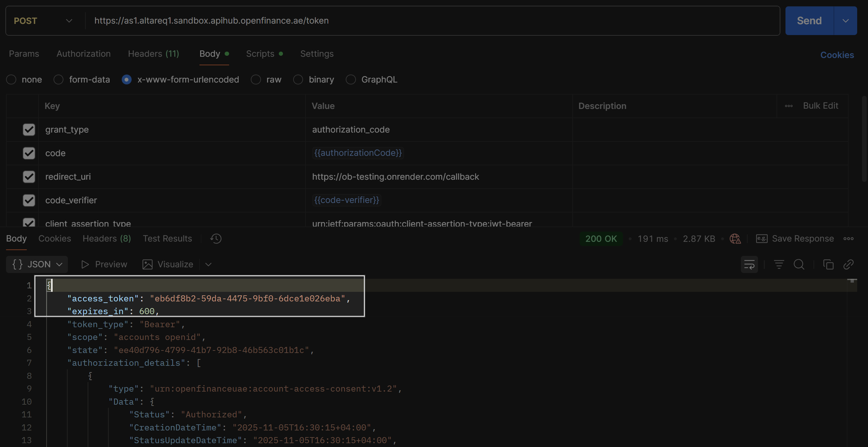Image resolution: width=868 pixels, height=447 pixels.
Task: Copy response body to clipboard
Action: (x=828, y=264)
